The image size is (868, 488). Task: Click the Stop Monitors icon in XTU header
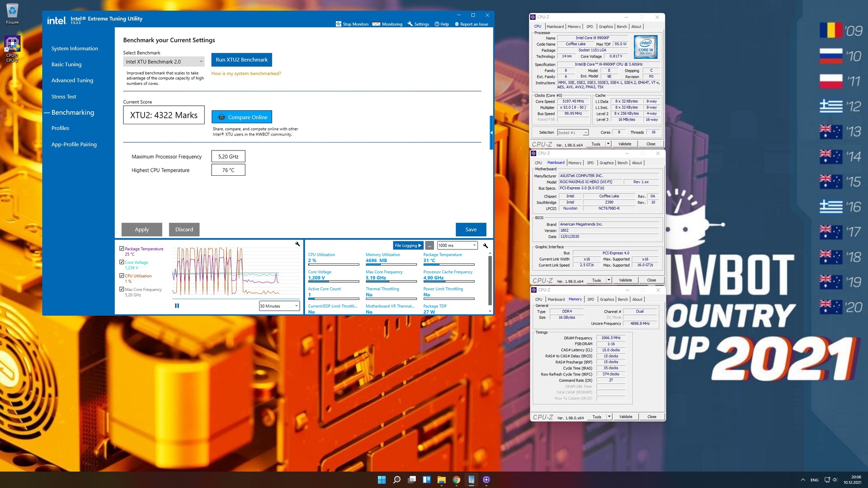[x=339, y=24]
